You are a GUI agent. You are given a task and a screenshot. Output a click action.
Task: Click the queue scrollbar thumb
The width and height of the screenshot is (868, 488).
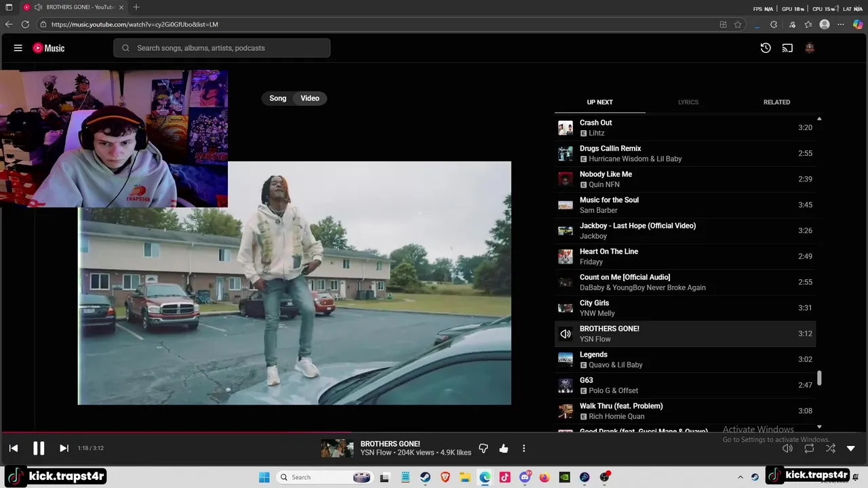(x=819, y=378)
